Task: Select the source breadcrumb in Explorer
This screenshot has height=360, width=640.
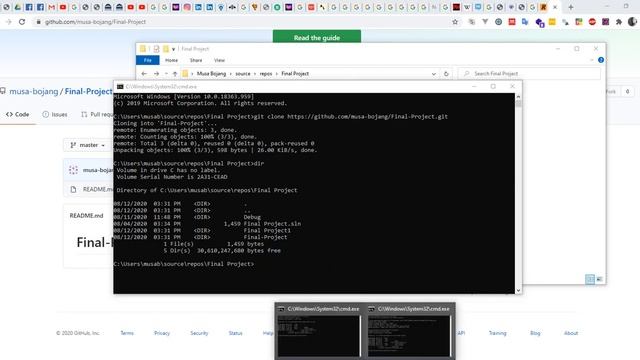Action: coord(243,73)
